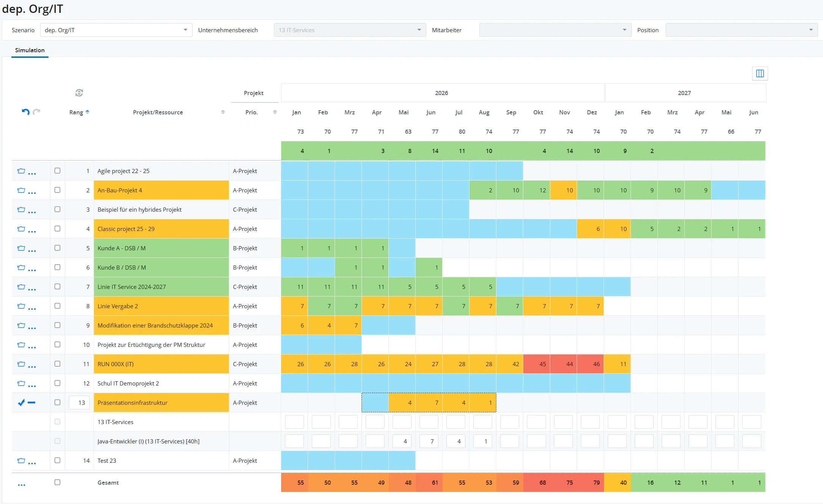Open the column chooser icon
This screenshot has height=504, width=823.
point(760,73)
